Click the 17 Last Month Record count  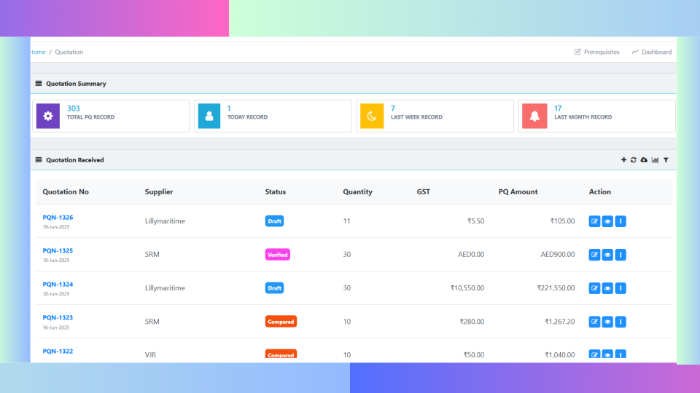(558, 109)
